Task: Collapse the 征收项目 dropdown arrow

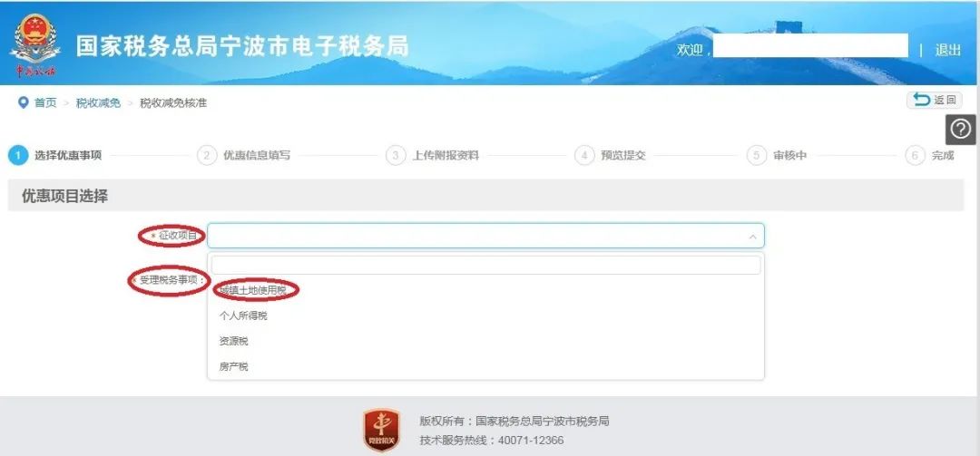Action: 752,237
